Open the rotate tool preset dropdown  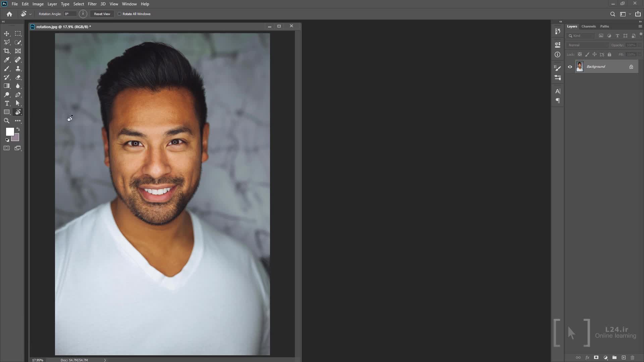pos(30,14)
